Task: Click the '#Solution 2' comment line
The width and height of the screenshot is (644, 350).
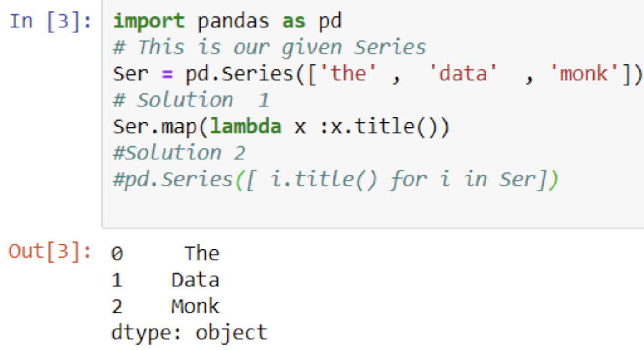Action: click(x=179, y=153)
